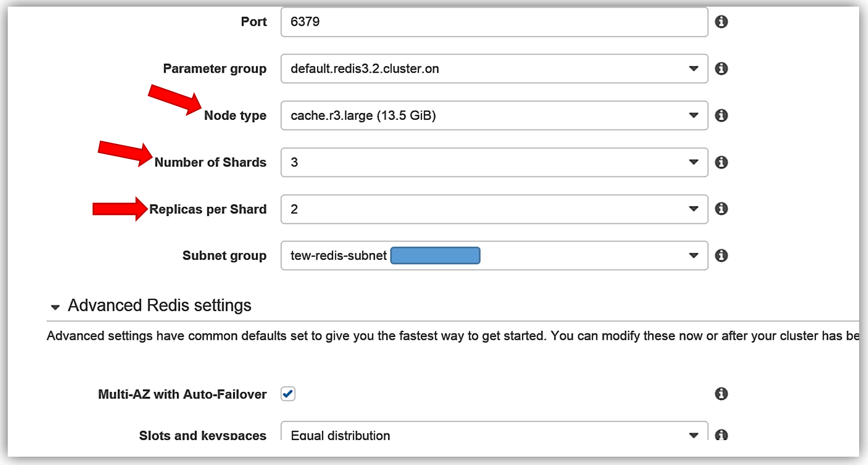
Task: Open info tooltip for Parameter group
Action: [x=721, y=69]
